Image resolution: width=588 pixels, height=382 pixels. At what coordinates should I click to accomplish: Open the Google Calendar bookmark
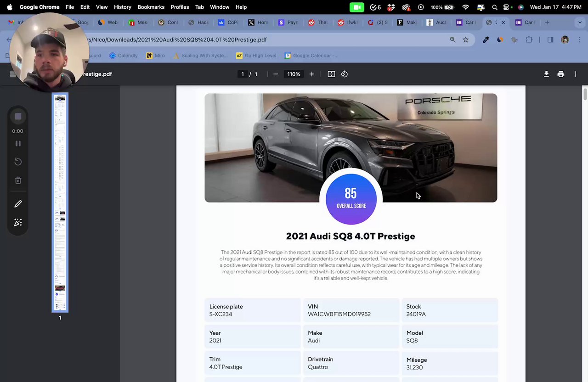pos(311,56)
